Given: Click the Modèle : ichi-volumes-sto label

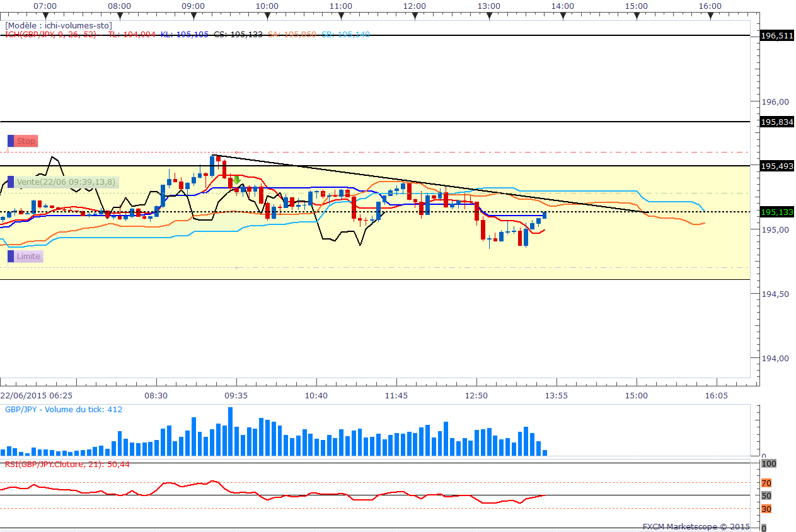Looking at the screenshot, I should click(x=59, y=25).
